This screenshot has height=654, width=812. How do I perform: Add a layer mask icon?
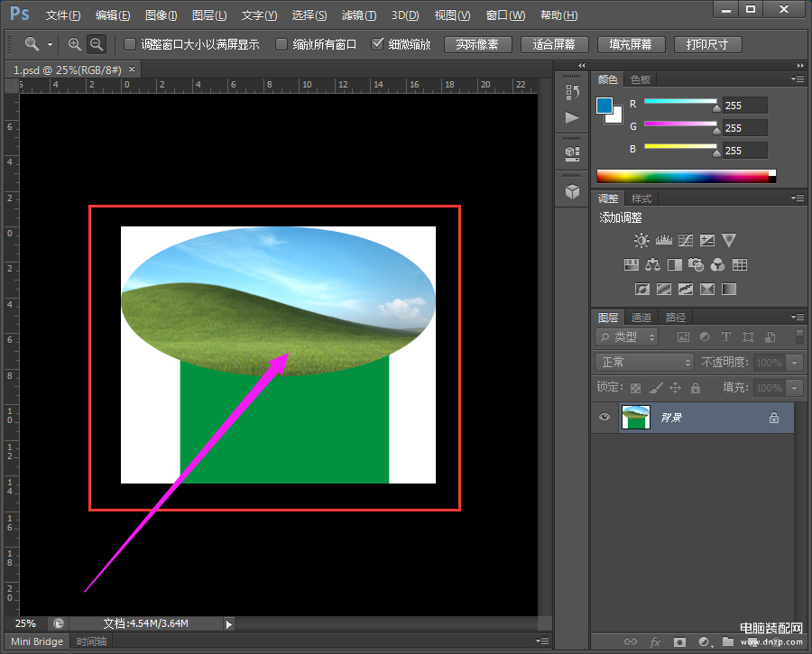pos(680,642)
